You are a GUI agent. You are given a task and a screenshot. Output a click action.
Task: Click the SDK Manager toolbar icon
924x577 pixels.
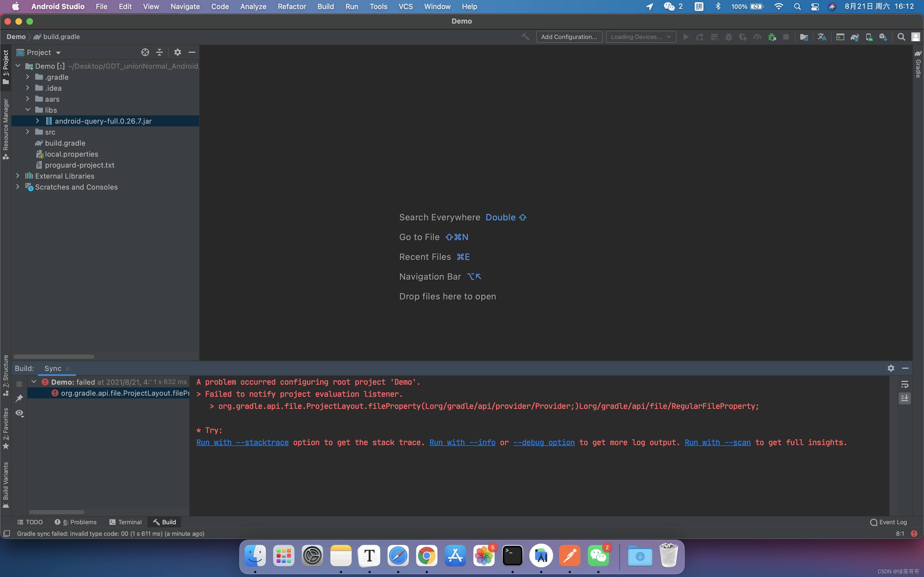[x=883, y=37]
